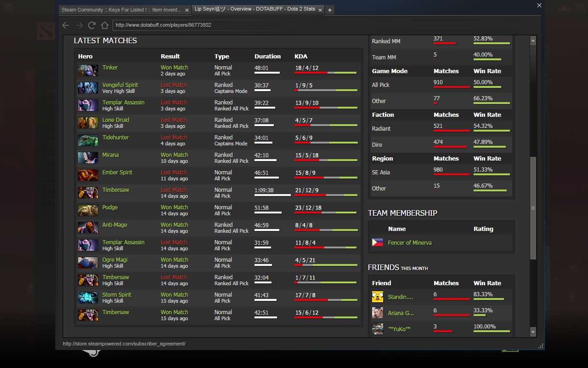
Task: Click the Ember Spirit hero portrait
Action: (88, 175)
